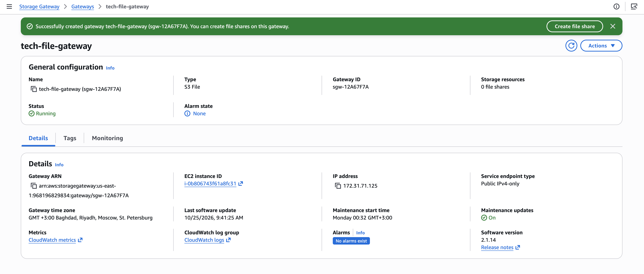This screenshot has width=644, height=274.
Task: Click the refresh gateway button
Action: click(571, 46)
